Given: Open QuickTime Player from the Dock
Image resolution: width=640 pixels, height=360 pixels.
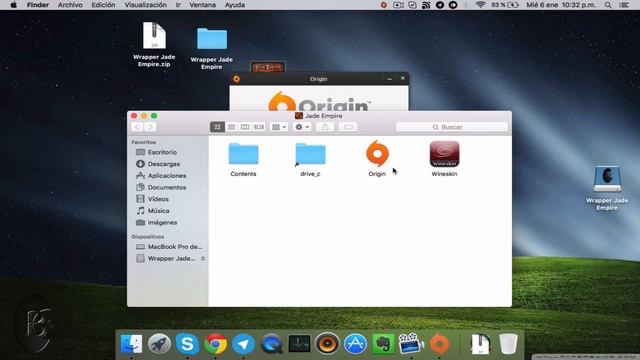Looking at the screenshot, I should 271,344.
